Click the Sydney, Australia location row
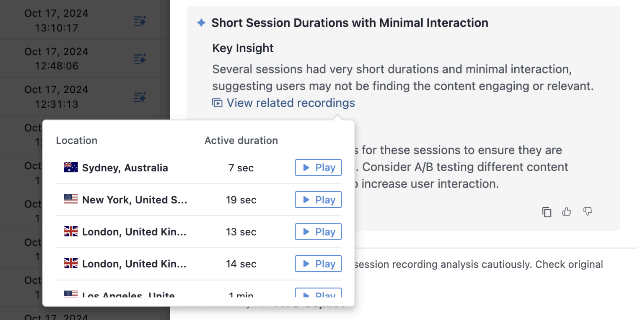The height and width of the screenshot is (320, 644). (199, 168)
